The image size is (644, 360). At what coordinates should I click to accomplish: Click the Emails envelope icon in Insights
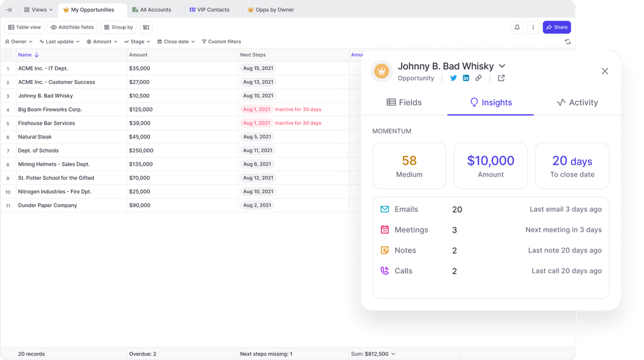click(385, 209)
